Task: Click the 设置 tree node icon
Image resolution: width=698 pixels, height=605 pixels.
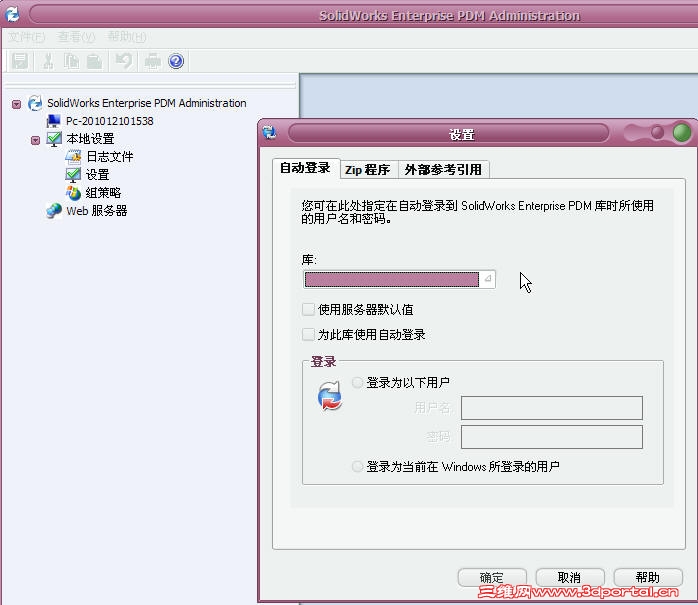Action: click(73, 175)
